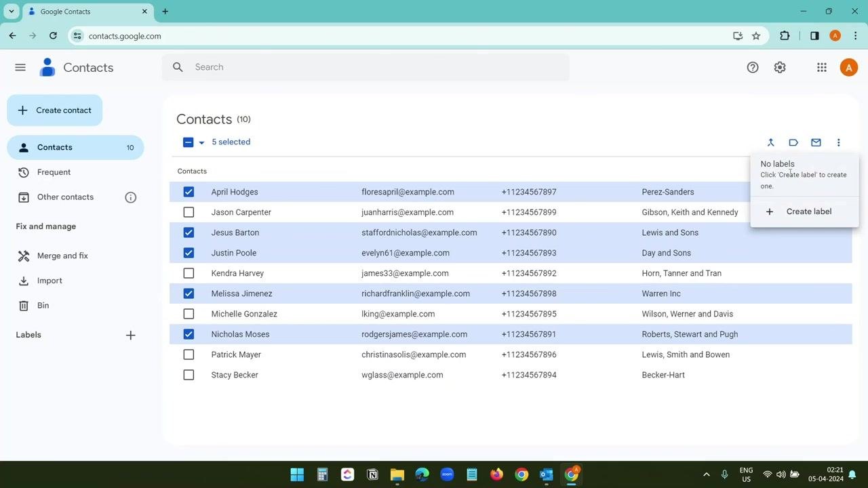
Task: Open Outlook from the taskbar
Action: 547,474
